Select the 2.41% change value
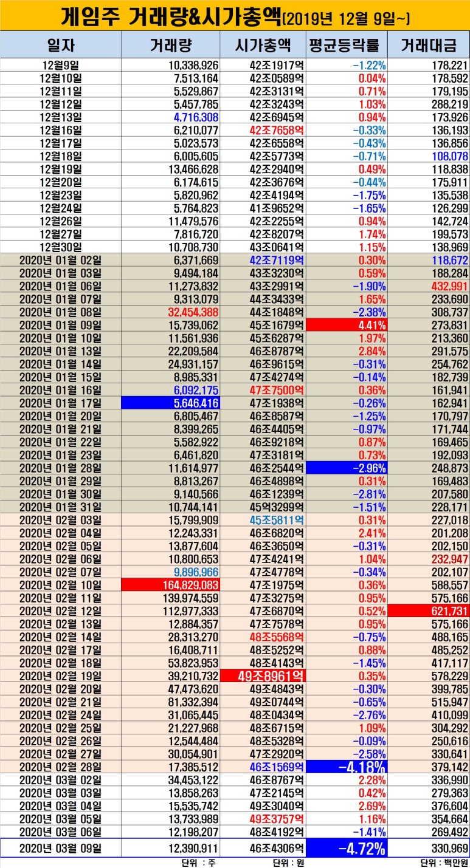This screenshot has height=868, width=470. 372,532
